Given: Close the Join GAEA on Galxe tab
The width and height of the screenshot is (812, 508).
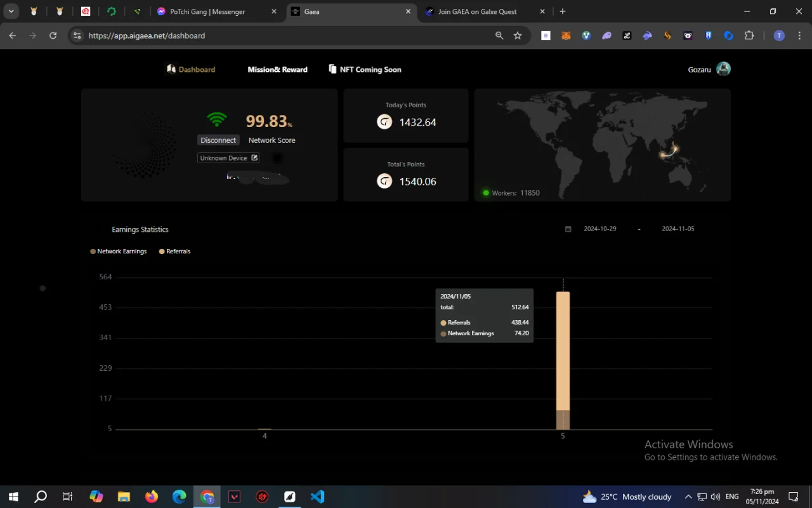Looking at the screenshot, I should [542, 11].
